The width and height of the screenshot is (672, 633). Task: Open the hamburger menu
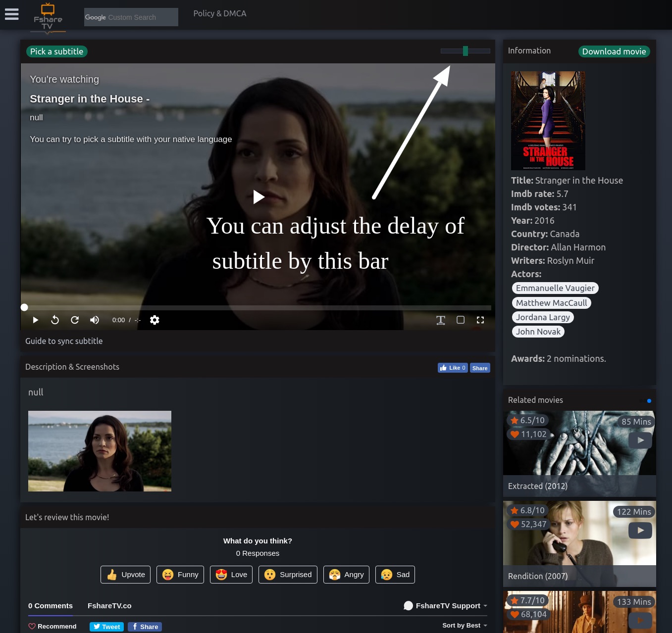11,14
